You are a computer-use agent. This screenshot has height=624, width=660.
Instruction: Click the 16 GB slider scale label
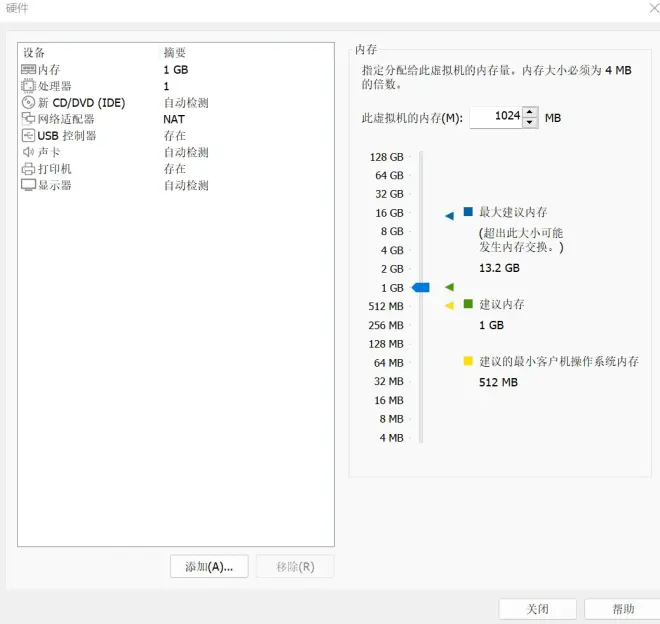click(x=389, y=213)
